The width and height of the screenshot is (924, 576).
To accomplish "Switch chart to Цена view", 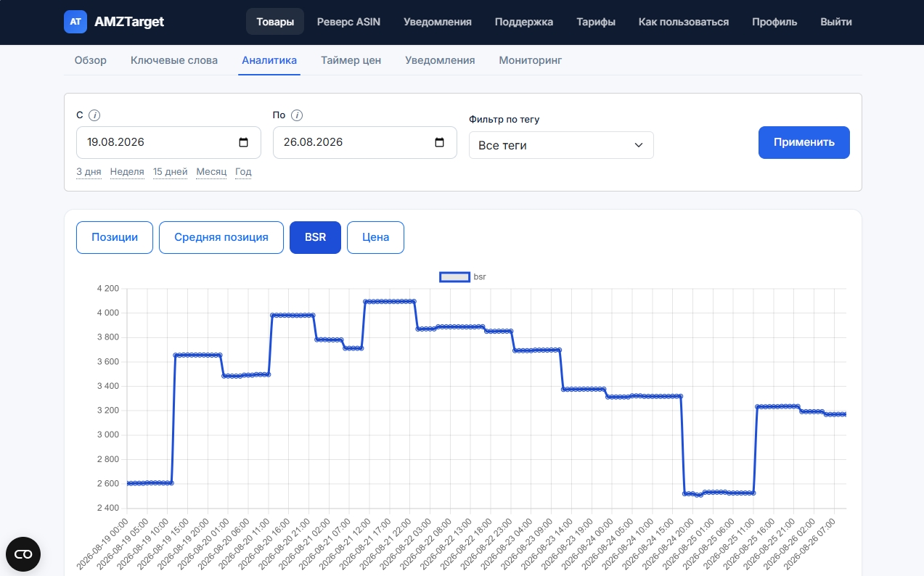I will pyautogui.click(x=375, y=237).
